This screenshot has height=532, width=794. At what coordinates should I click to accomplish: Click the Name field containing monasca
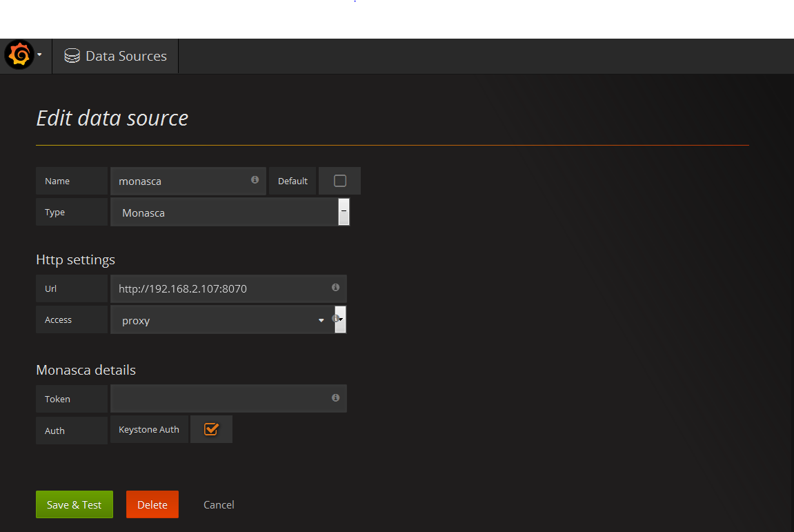point(188,181)
